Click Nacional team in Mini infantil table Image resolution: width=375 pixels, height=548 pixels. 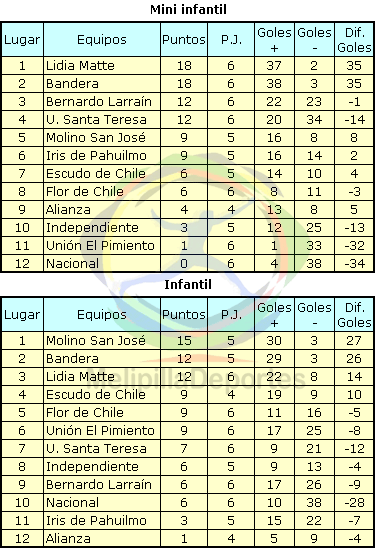pyautogui.click(x=73, y=264)
